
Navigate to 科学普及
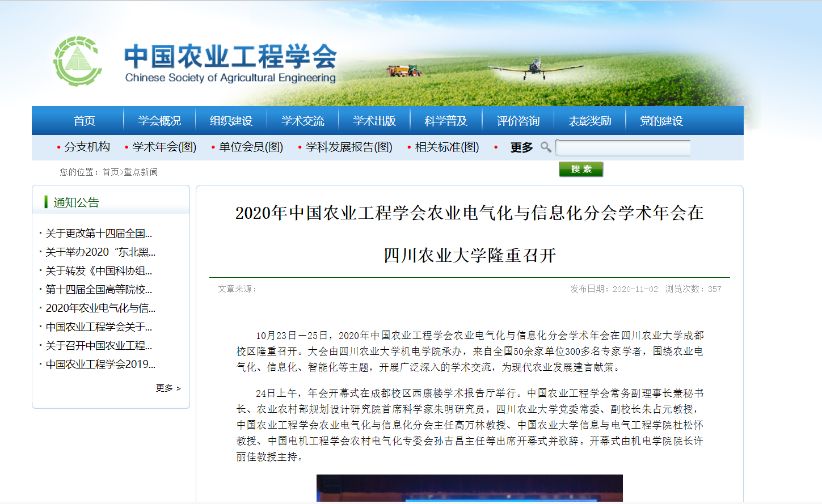(446, 121)
